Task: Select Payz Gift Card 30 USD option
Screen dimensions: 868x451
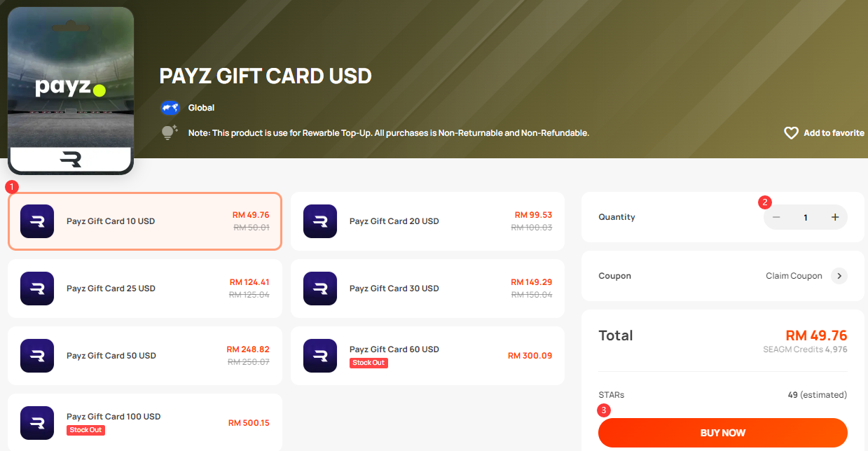Action: tap(427, 289)
